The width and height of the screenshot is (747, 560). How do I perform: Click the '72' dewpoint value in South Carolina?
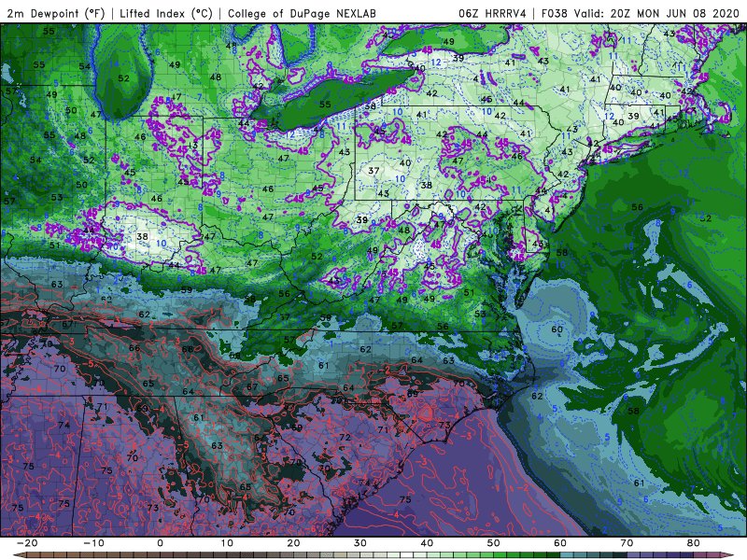click(x=345, y=437)
